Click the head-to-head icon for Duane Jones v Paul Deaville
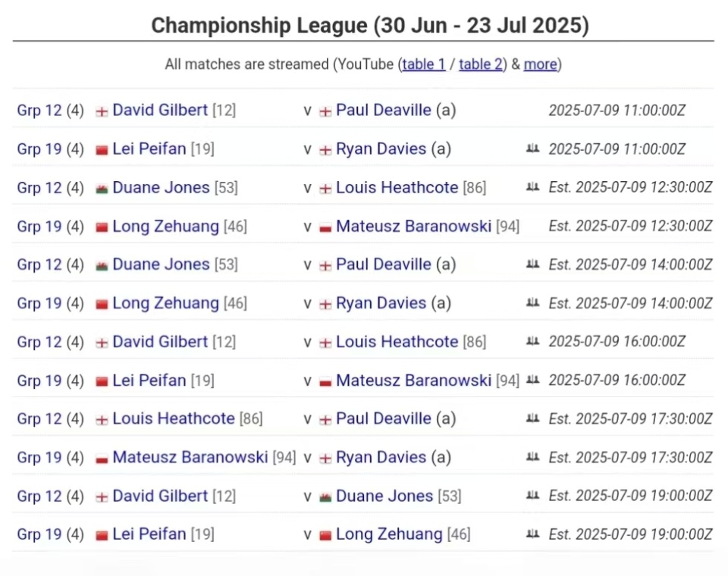728x576 pixels. point(532,264)
